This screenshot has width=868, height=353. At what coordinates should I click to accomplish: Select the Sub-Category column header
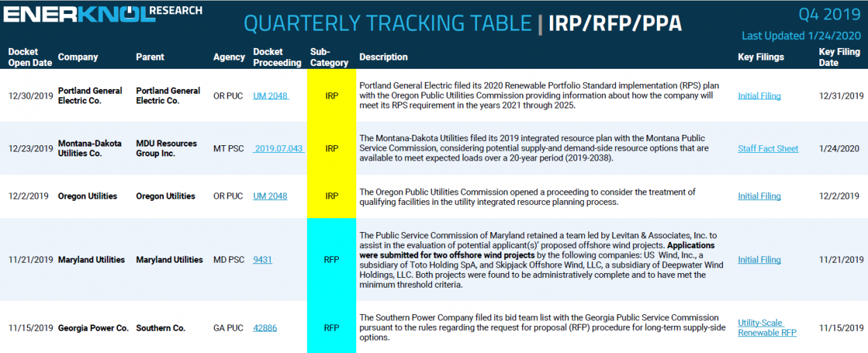pyautogui.click(x=329, y=57)
